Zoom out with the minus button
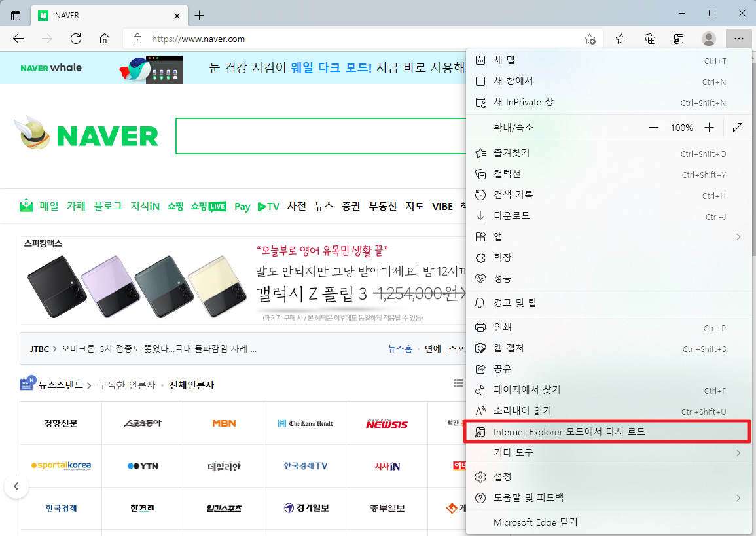Image resolution: width=756 pixels, height=536 pixels. coord(653,128)
